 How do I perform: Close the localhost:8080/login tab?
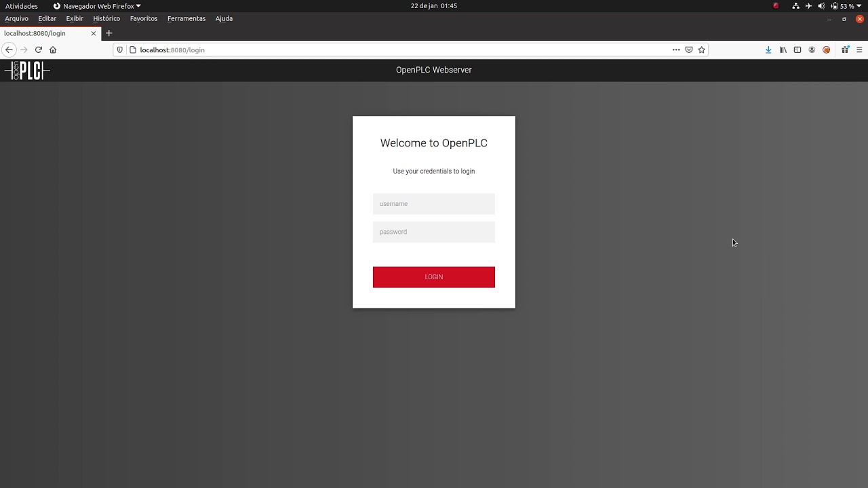[94, 33]
